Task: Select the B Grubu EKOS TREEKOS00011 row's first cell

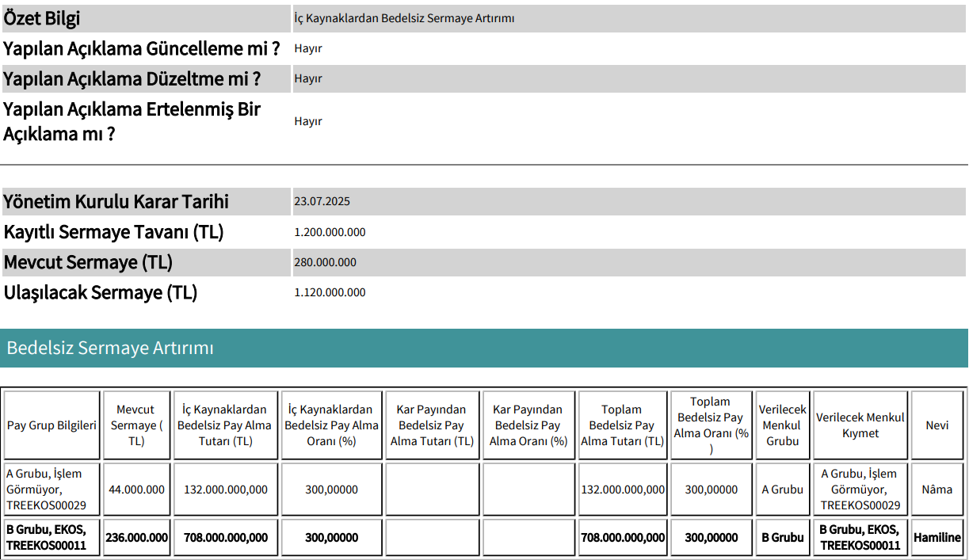Action: coord(52,537)
